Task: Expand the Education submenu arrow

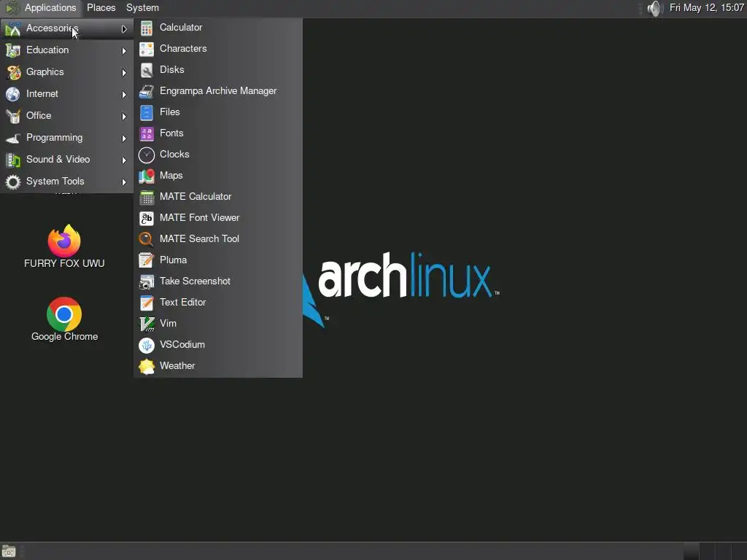Action: (x=124, y=50)
